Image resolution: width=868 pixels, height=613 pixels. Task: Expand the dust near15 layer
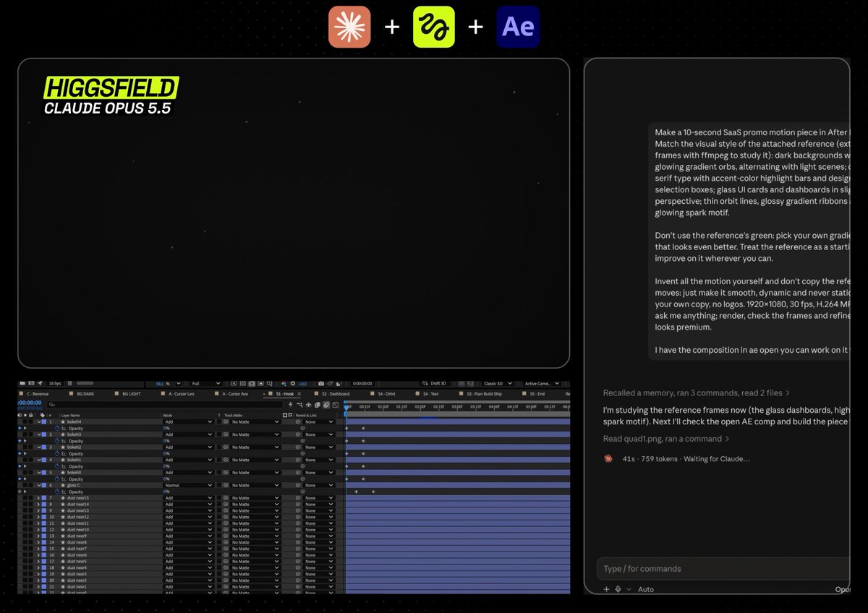pyautogui.click(x=38, y=498)
